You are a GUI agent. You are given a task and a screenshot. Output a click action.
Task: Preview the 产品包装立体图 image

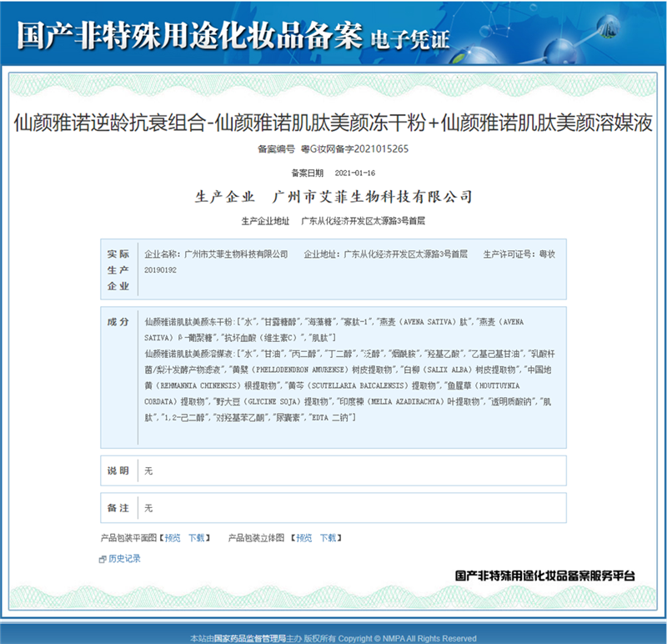click(303, 538)
